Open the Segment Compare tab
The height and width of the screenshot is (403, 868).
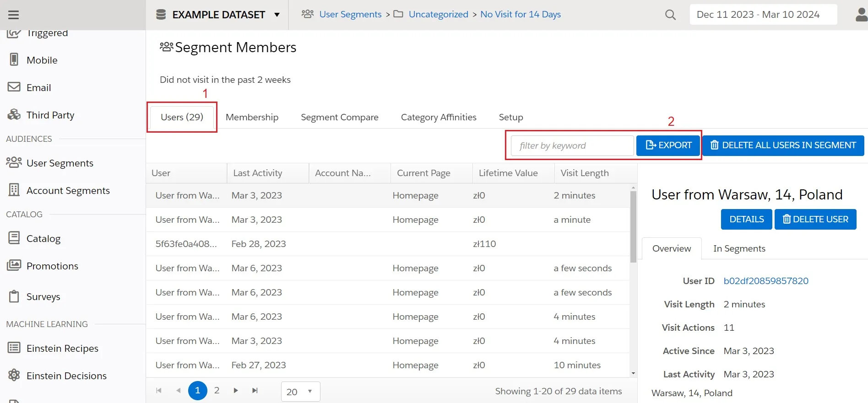pos(339,117)
